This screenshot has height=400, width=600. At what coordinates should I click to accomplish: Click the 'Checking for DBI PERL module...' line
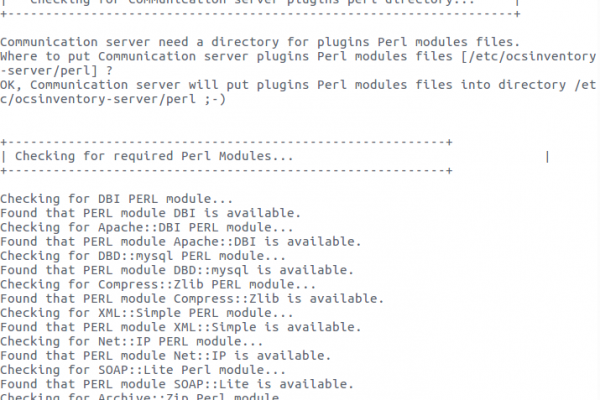pyautogui.click(x=116, y=199)
